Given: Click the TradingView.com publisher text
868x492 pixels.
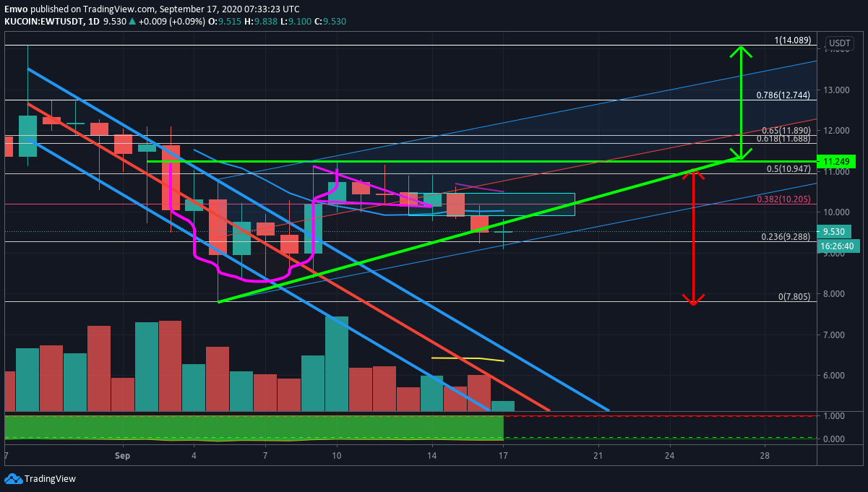Looking at the screenshot, I should (x=119, y=9).
